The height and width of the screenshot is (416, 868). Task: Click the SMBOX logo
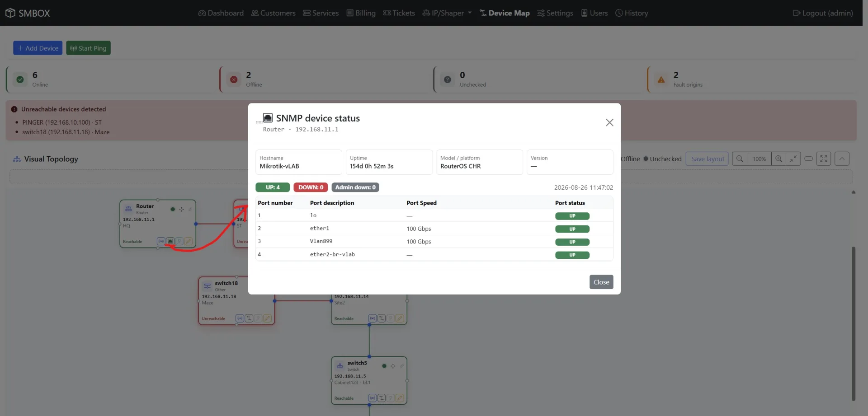[28, 13]
